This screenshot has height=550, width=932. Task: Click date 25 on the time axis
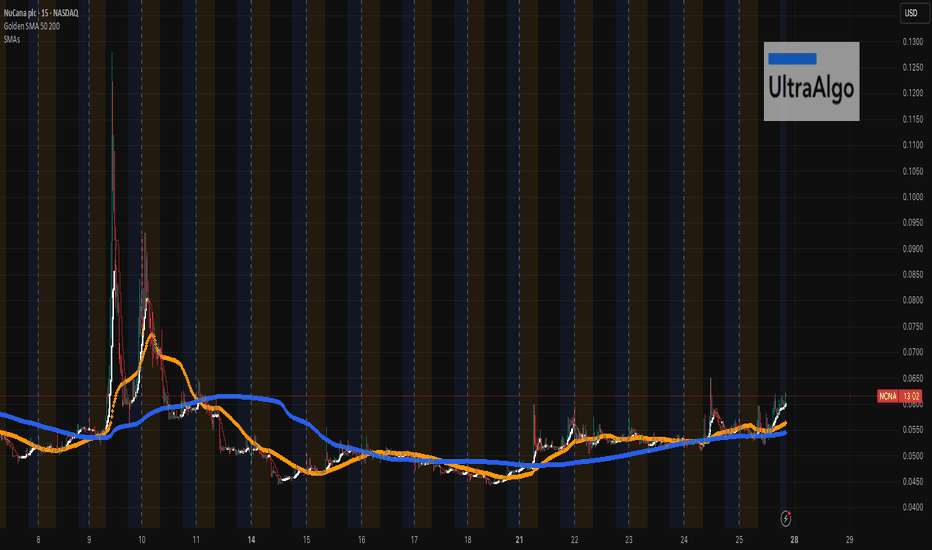click(x=739, y=540)
